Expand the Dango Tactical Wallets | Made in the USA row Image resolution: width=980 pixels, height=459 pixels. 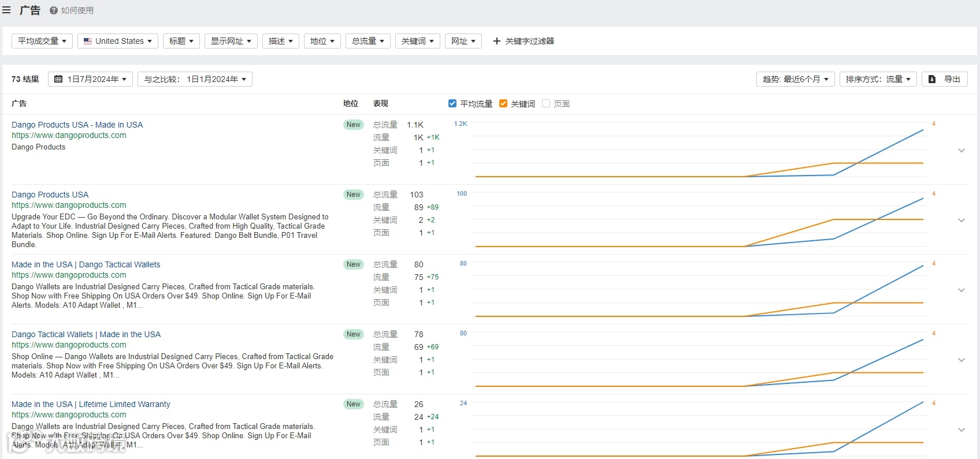[962, 360]
